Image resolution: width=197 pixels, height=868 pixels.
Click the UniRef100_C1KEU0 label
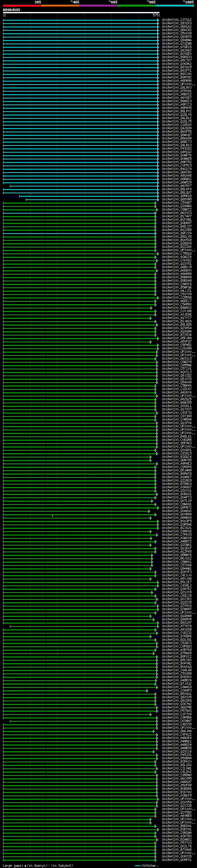coord(176,125)
